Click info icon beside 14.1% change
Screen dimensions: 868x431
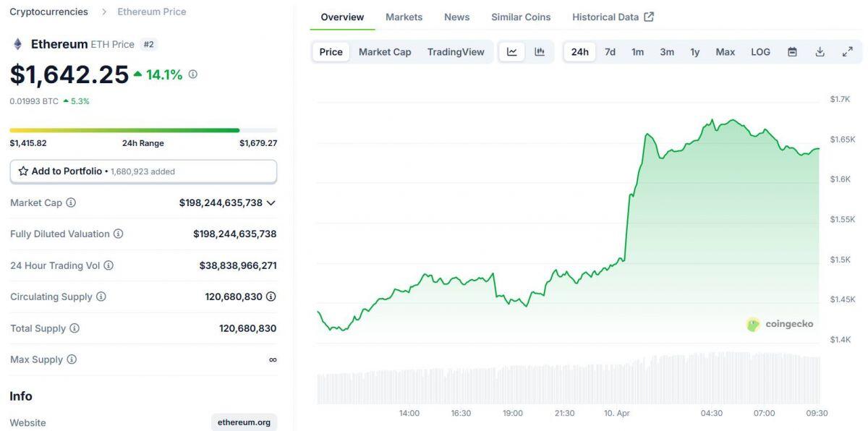click(192, 74)
